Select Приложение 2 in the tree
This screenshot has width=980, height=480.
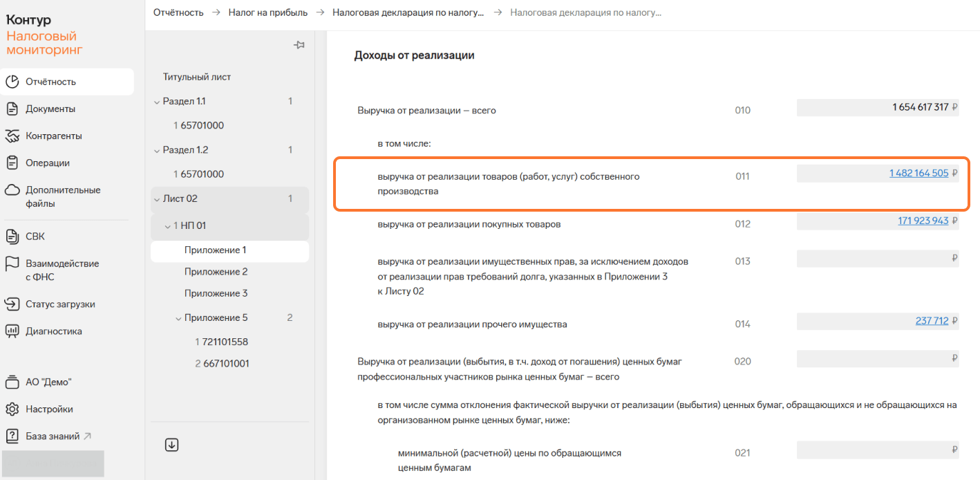coord(216,272)
